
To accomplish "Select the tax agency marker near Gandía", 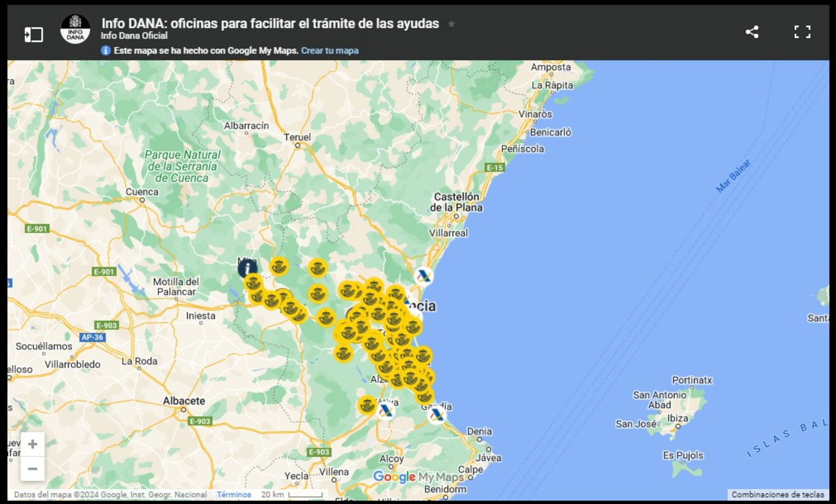I will (437, 415).
